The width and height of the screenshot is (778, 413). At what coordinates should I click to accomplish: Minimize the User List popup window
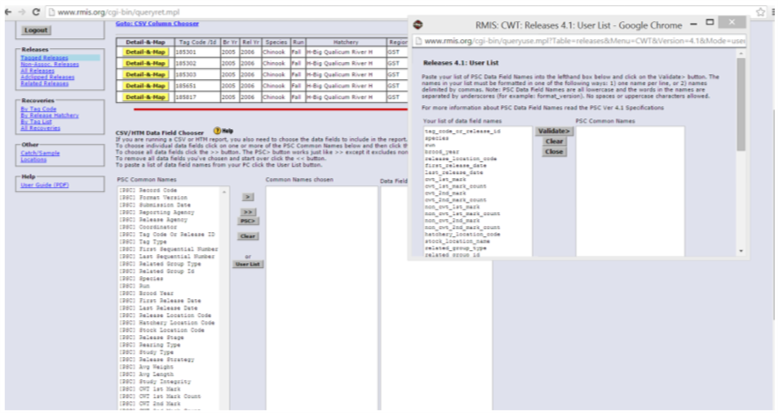(694, 24)
